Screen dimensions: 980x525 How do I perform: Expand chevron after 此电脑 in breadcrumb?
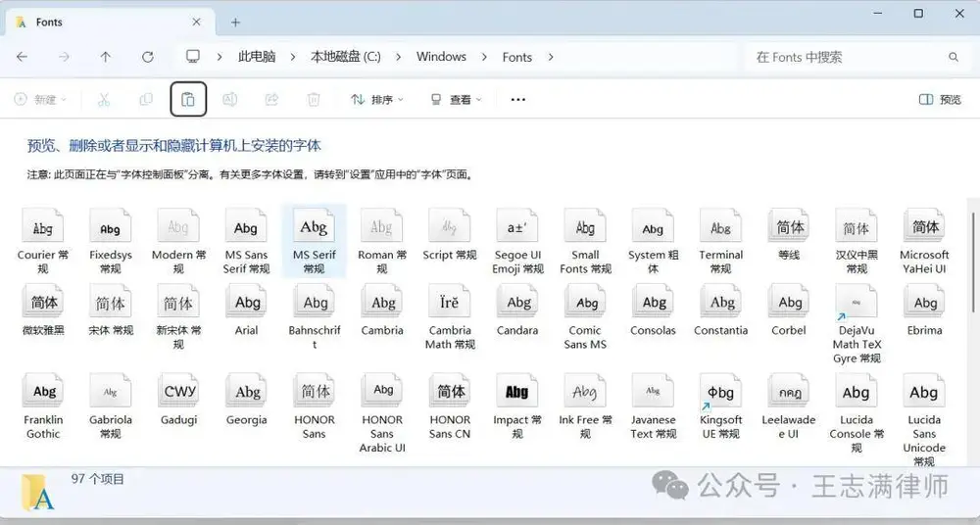[x=292, y=57]
